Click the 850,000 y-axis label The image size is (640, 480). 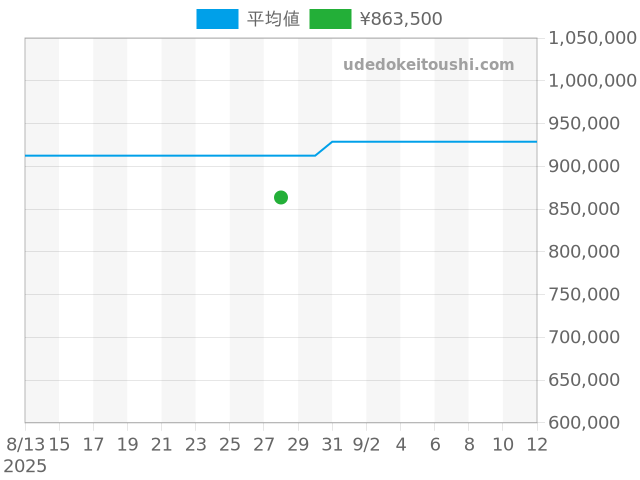click(592, 209)
